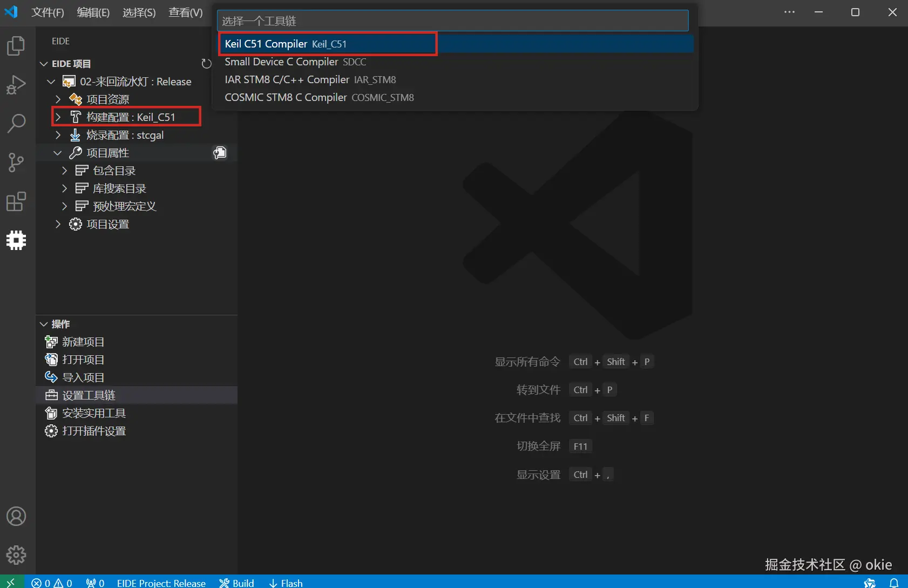Image resolution: width=908 pixels, height=588 pixels.
Task: Open the 文件(F) menu
Action: [48, 12]
